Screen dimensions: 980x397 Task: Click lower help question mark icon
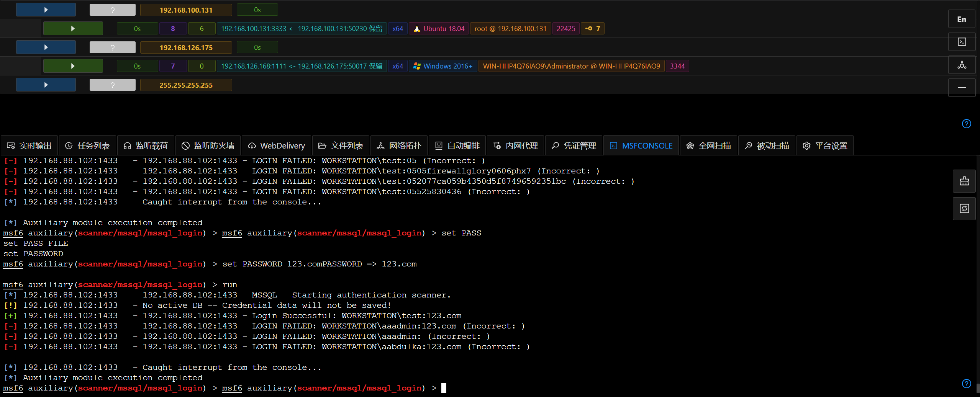coord(967,384)
